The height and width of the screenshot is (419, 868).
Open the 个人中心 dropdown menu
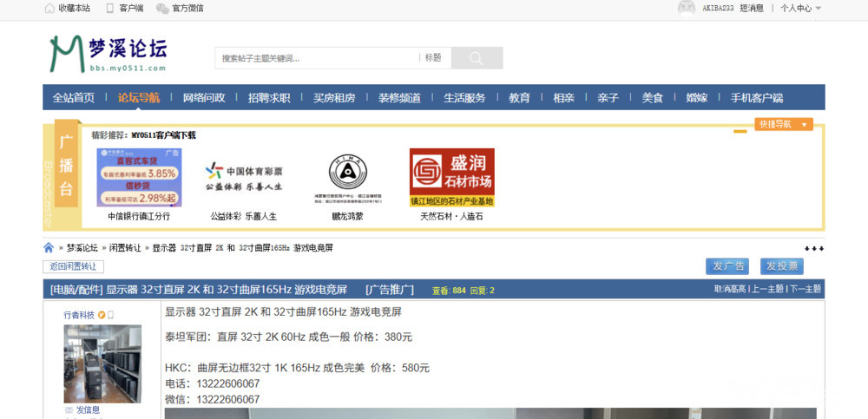pyautogui.click(x=800, y=8)
